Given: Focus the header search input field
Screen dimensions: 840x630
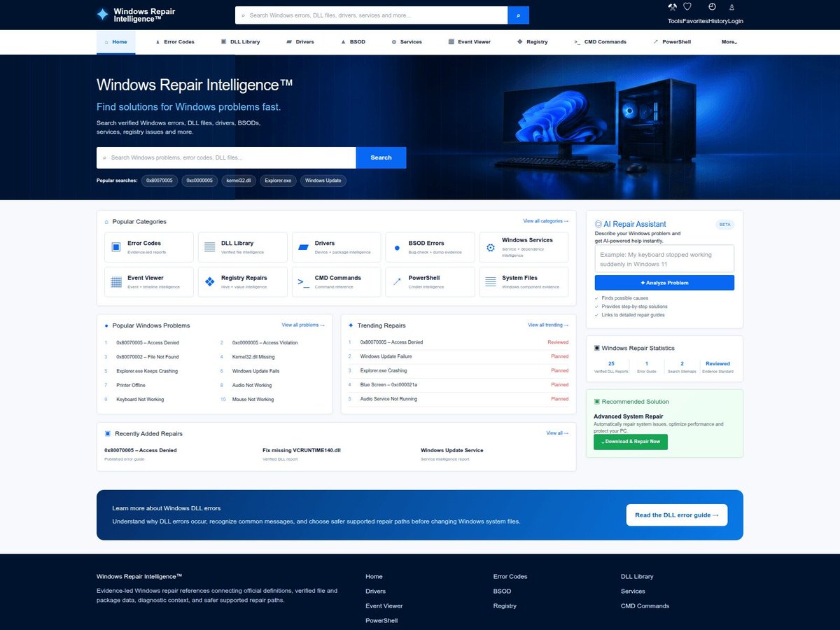Looking at the screenshot, I should coord(372,15).
